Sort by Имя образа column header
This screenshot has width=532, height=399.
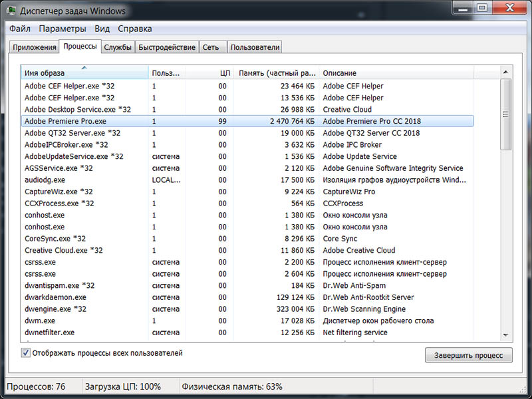pyautogui.click(x=84, y=72)
